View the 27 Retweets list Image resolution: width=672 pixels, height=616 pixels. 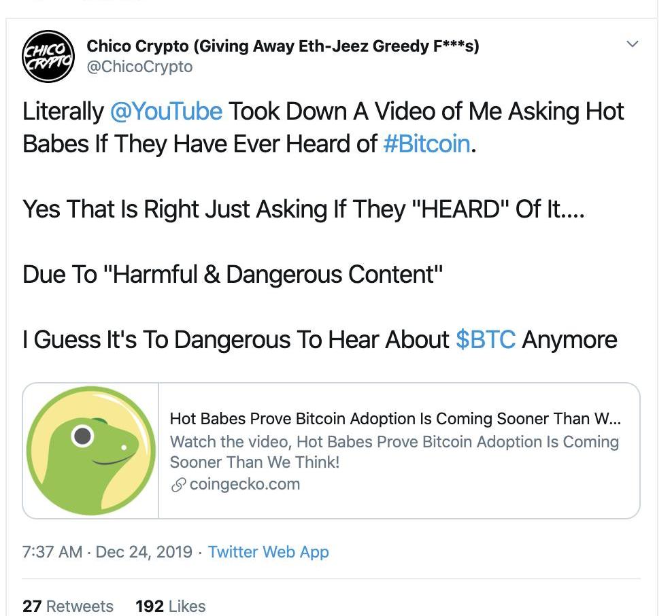(x=68, y=606)
